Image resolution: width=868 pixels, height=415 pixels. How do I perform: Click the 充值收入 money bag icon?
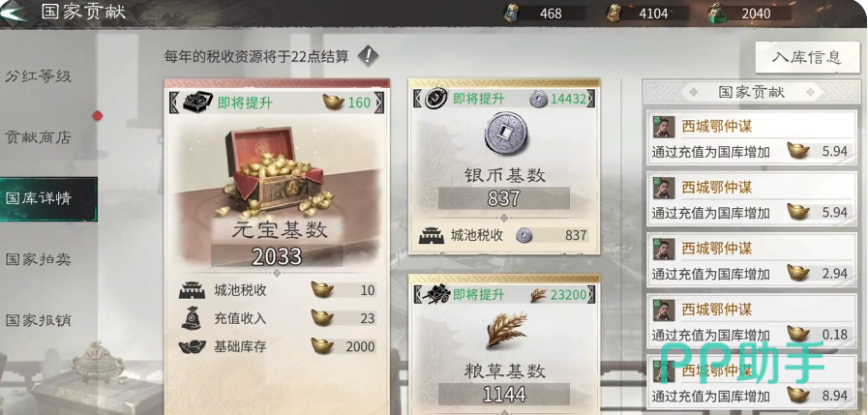click(x=192, y=318)
